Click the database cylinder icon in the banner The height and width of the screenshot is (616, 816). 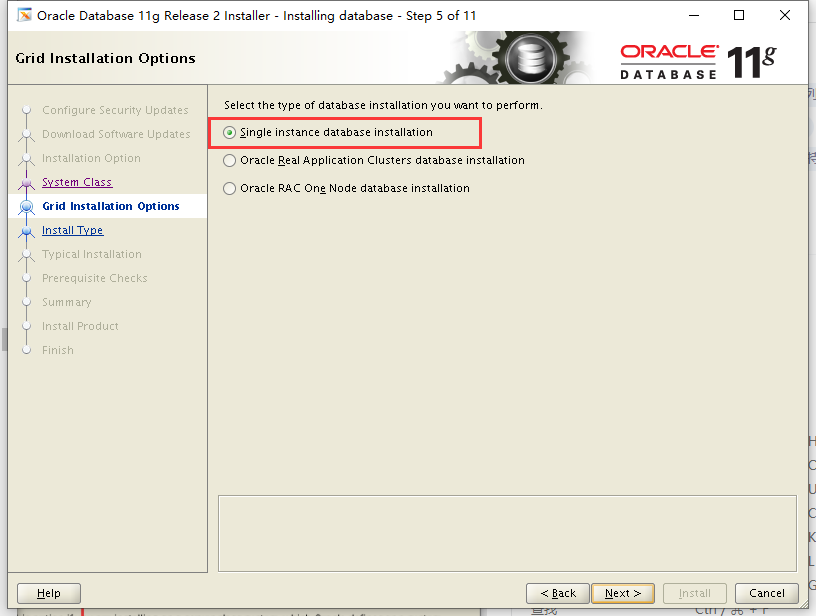point(530,57)
